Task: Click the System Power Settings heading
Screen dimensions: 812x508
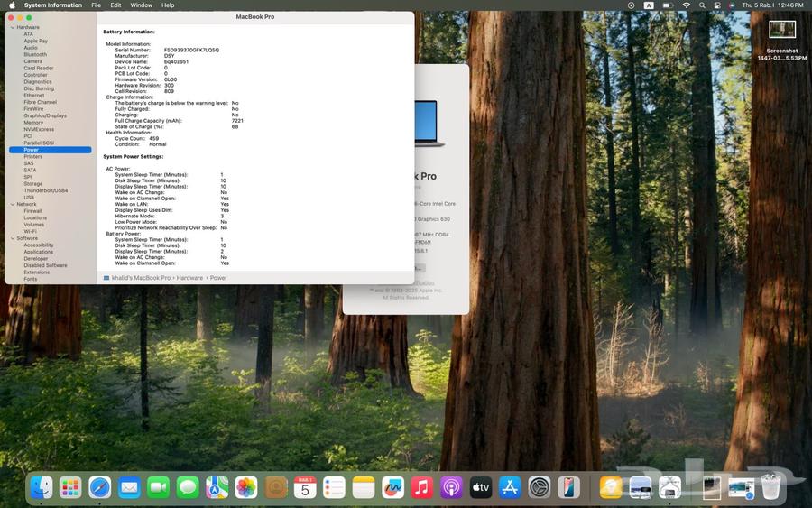Action: pos(134,156)
